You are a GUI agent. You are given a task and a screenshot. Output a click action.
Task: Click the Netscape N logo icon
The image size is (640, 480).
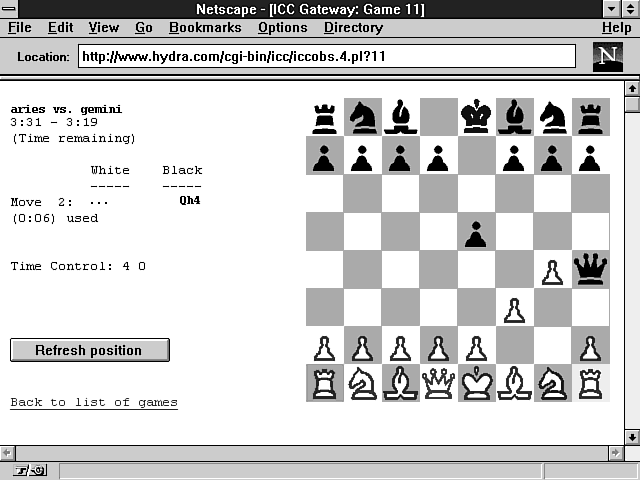point(607,56)
